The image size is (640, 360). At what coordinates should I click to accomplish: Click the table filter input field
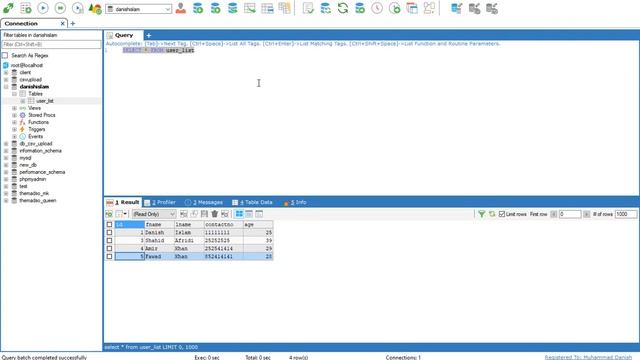pos(51,44)
